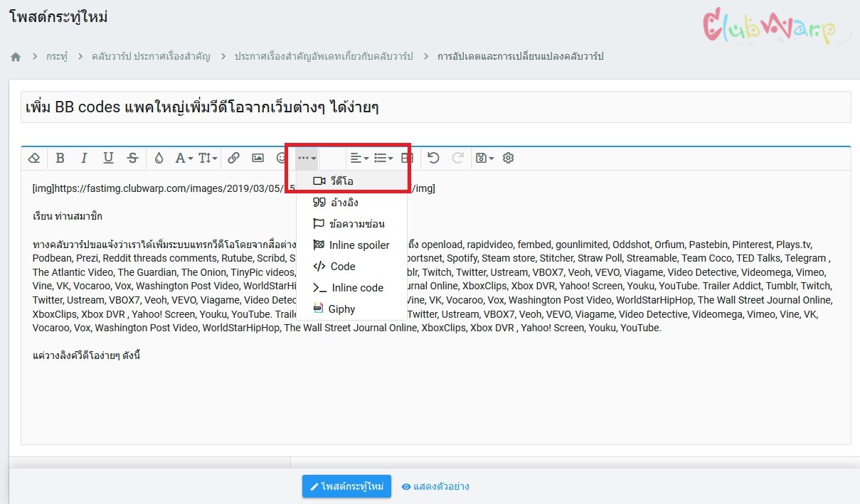
Task: Expand the font family dropdown
Action: click(x=184, y=158)
